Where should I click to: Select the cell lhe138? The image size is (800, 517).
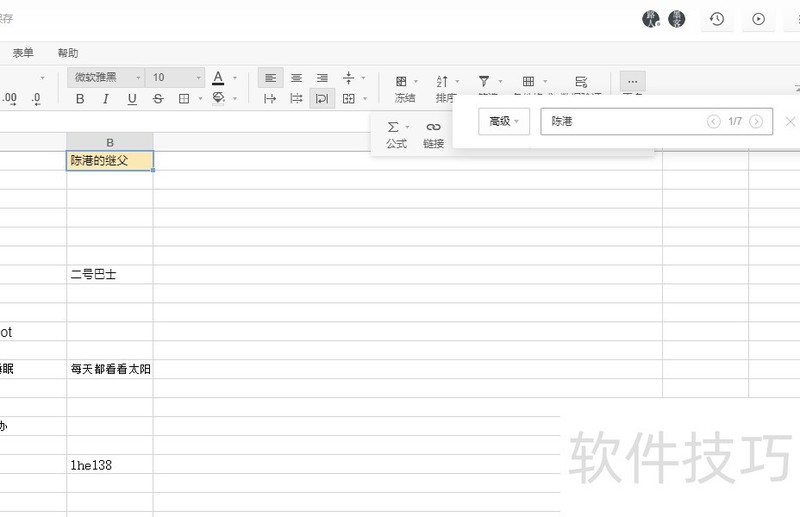click(110, 464)
